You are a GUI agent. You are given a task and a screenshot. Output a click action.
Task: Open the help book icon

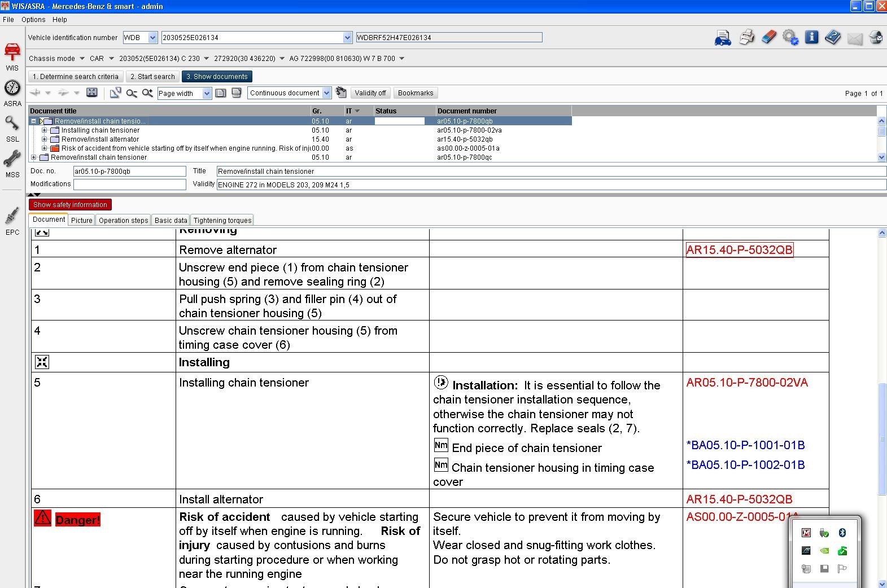[832, 38]
